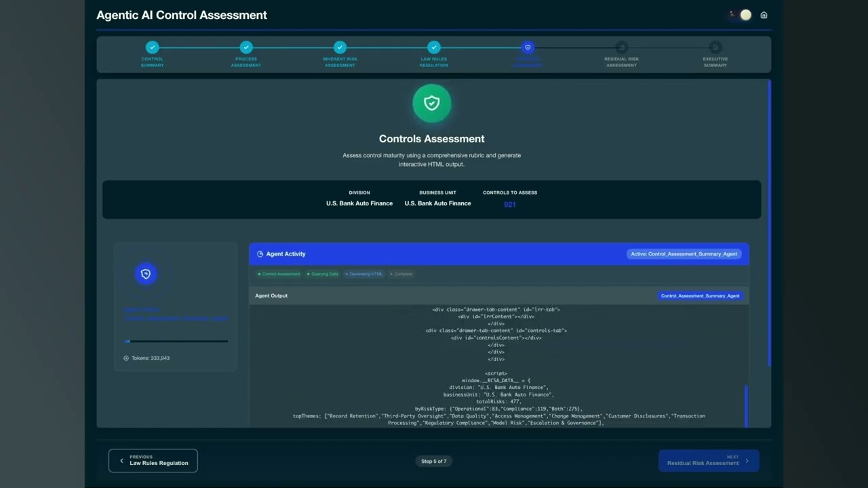Toggle the dark/light theme switch
The height and width of the screenshot is (488, 868).
[x=740, y=15]
